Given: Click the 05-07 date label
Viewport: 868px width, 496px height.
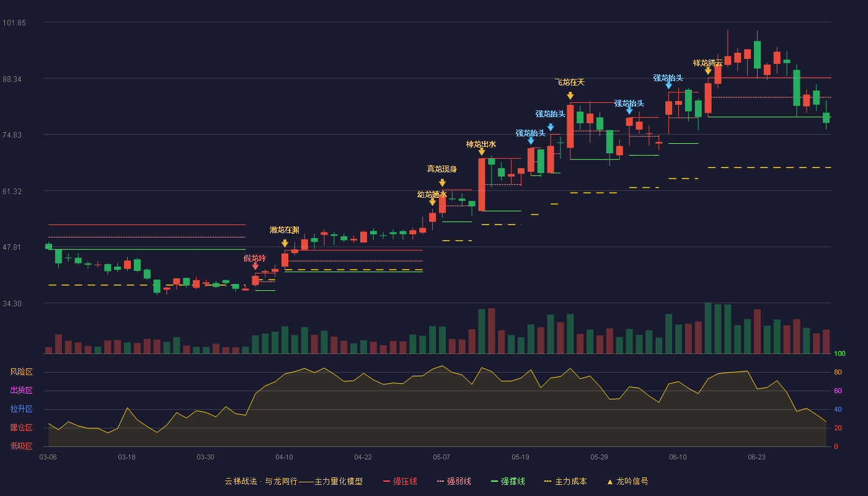Looking at the screenshot, I should 441,457.
